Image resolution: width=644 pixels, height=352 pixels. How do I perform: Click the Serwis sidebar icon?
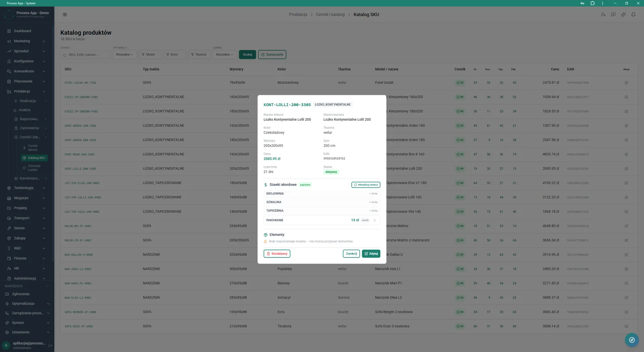(9, 228)
